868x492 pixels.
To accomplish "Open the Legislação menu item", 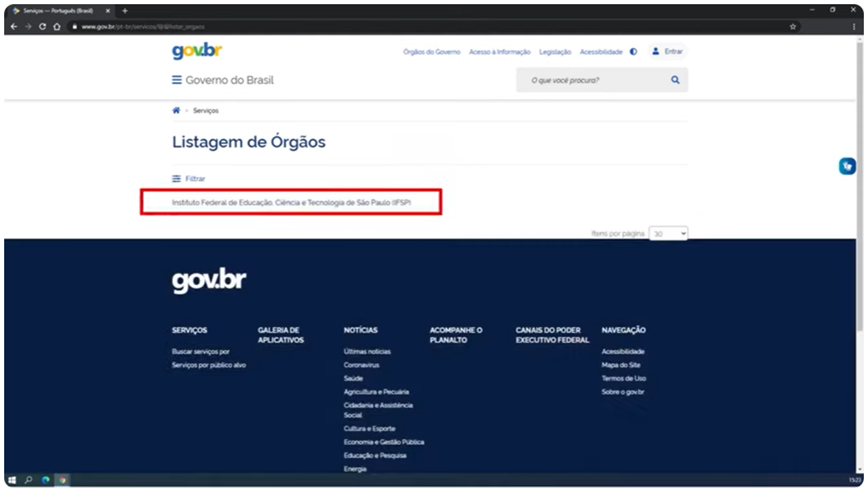I will (555, 52).
